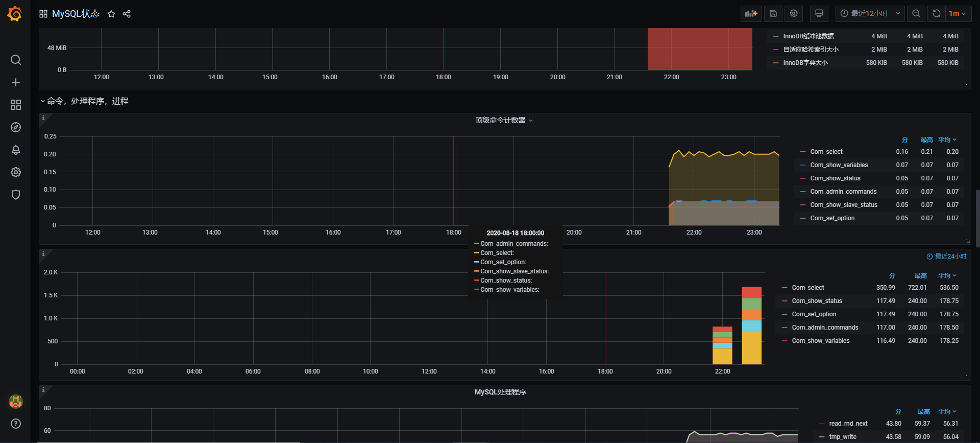This screenshot has height=443, width=980.
Task: Open the Explore compass icon
Action: click(16, 127)
